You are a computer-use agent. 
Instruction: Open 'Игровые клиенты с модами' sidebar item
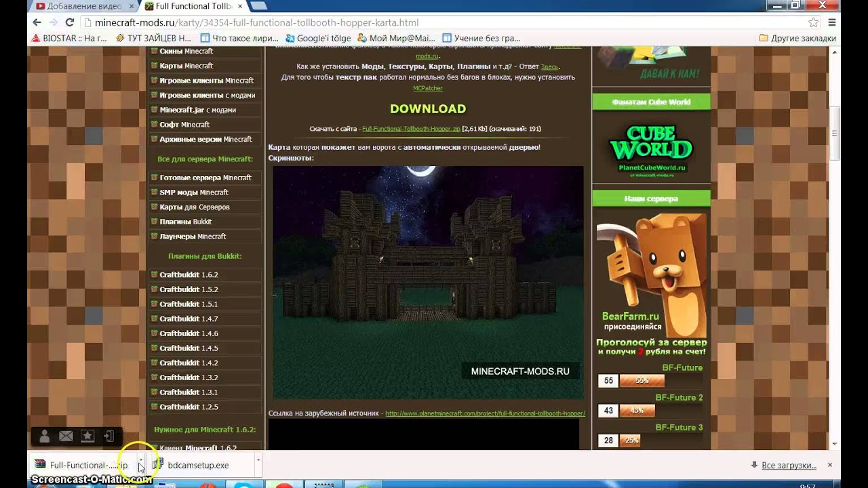pyautogui.click(x=205, y=95)
